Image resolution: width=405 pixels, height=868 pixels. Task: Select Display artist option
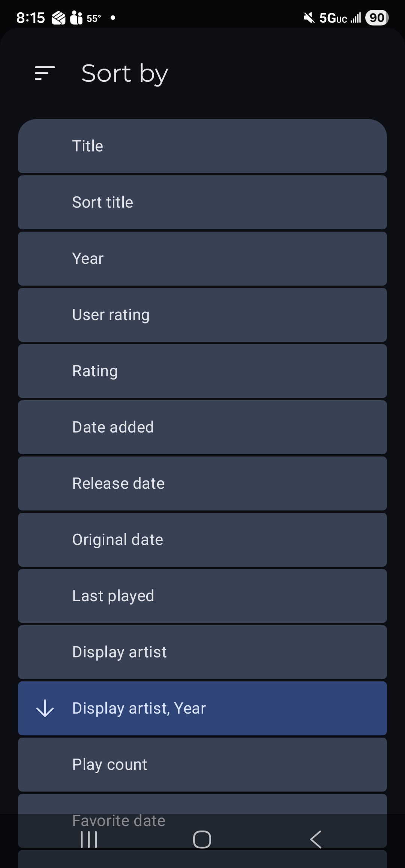[202, 652]
